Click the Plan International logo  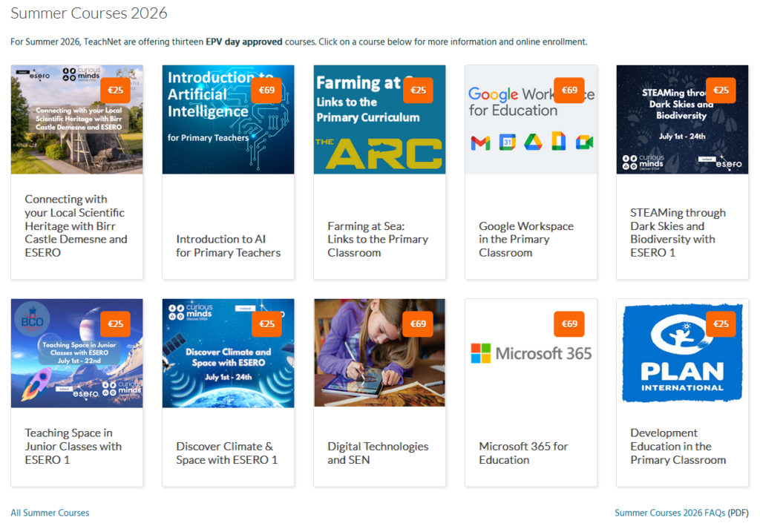tap(682, 354)
